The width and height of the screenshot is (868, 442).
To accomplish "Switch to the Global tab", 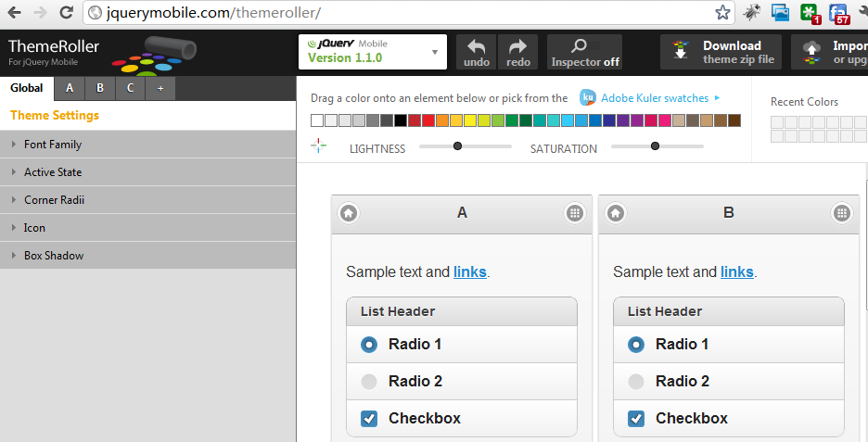I will pos(27,88).
